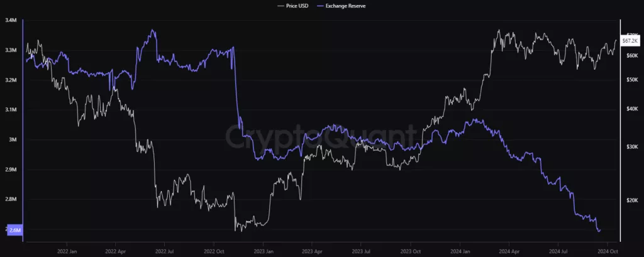This screenshot has width=644, height=257.
Task: Click the 2.8M left axis label
Action: click(x=11, y=200)
